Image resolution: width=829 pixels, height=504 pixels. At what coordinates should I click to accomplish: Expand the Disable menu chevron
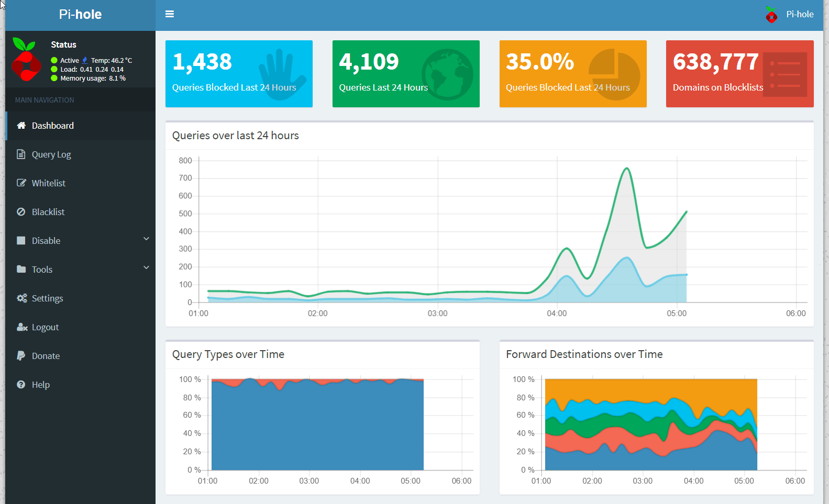(146, 239)
